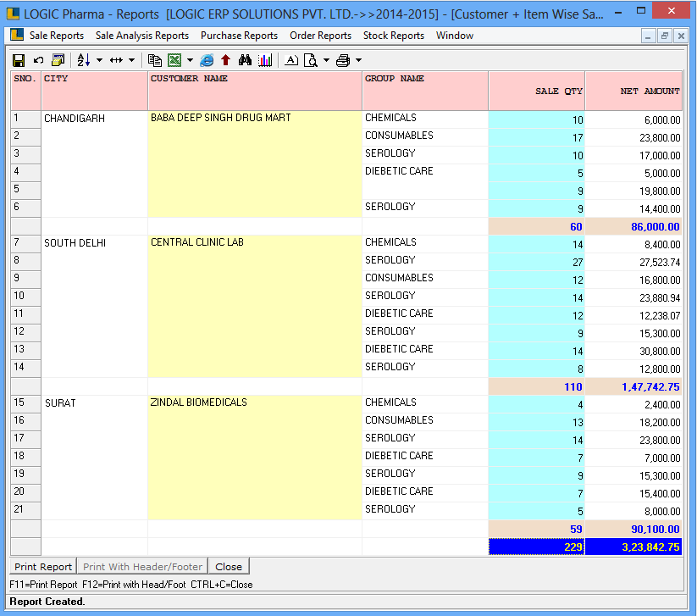Click the LOGIC Pharma title bar icon
The height and width of the screenshot is (616, 697).
[x=13, y=14]
